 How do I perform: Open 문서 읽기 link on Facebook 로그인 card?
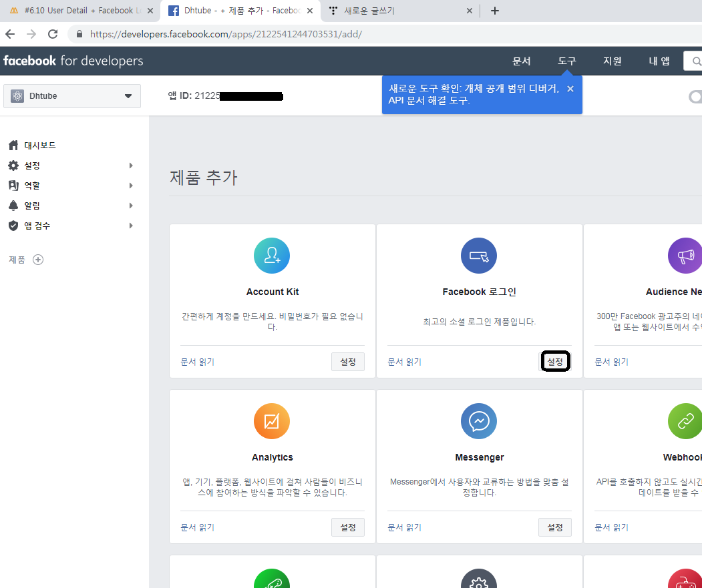(404, 362)
